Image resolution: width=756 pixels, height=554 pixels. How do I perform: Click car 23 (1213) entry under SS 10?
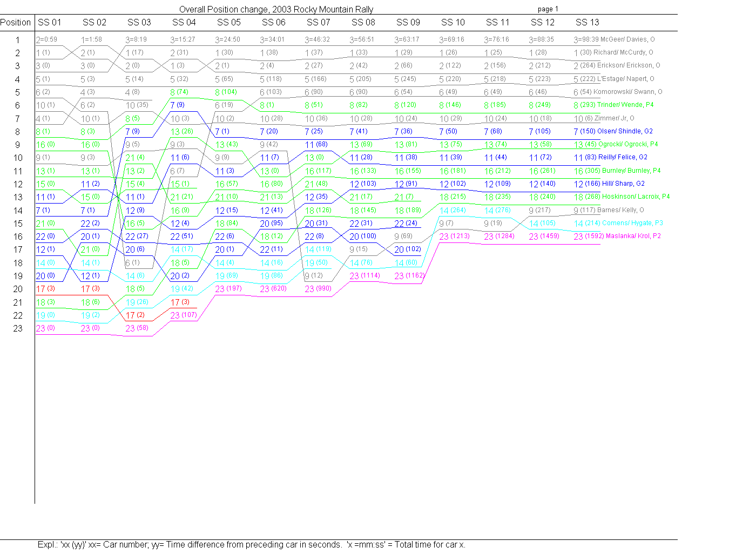(454, 236)
